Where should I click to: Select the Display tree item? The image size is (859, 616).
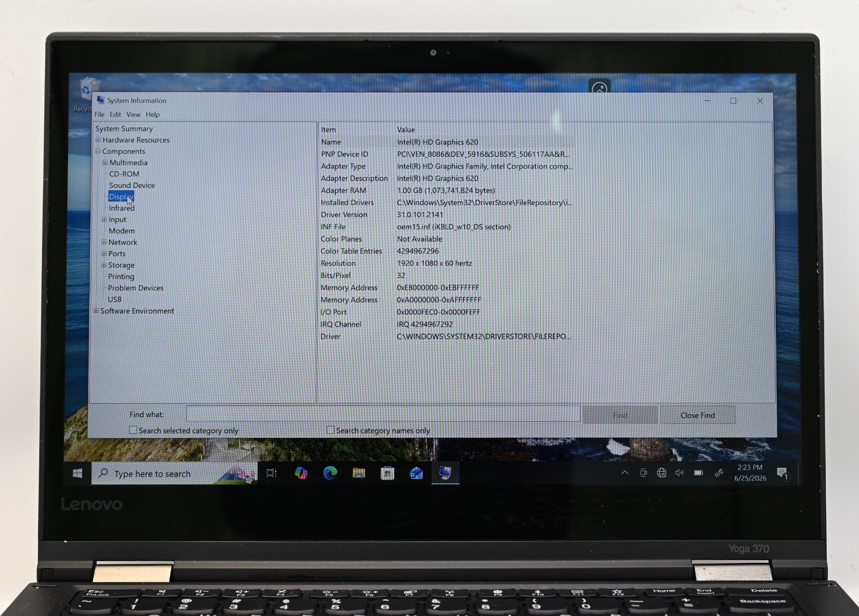click(121, 197)
